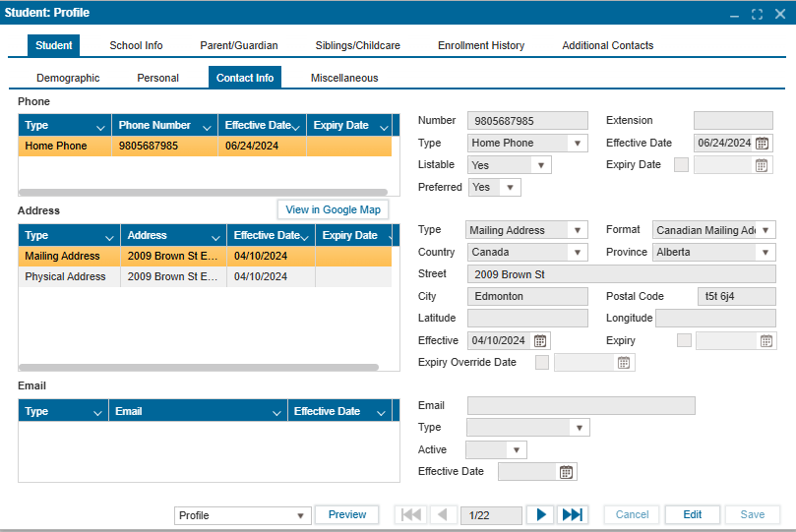Click View in Google Map button
The width and height of the screenshot is (796, 532).
point(333,209)
